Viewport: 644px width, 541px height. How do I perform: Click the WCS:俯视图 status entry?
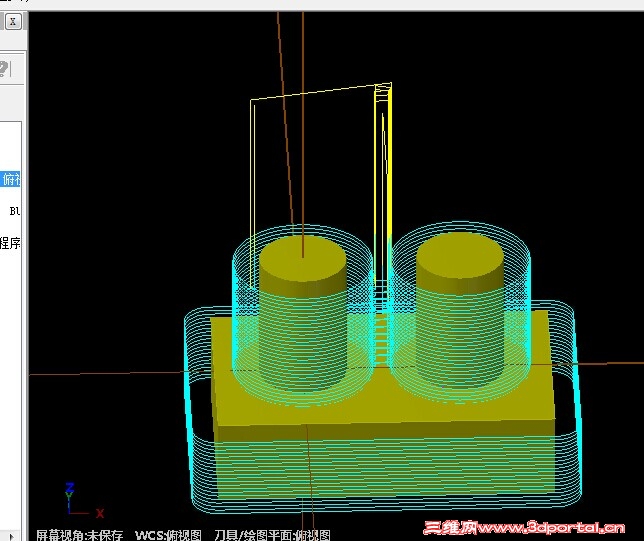coord(168,535)
